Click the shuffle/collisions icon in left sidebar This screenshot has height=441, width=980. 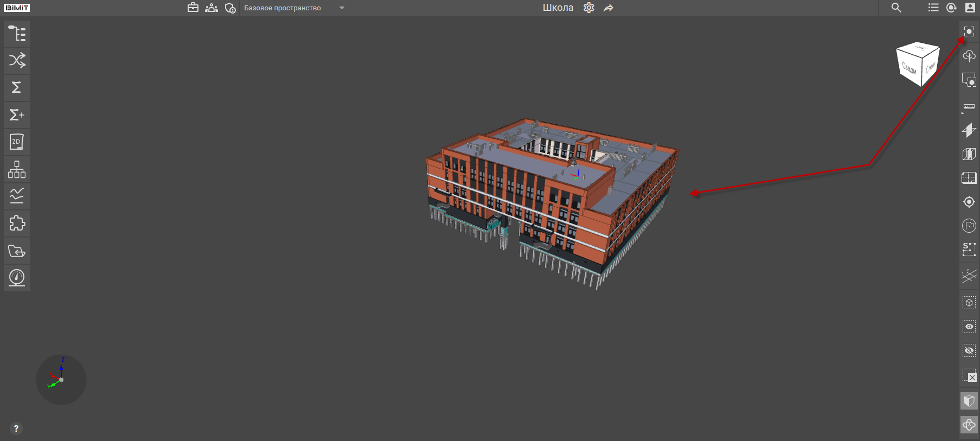coord(17,60)
